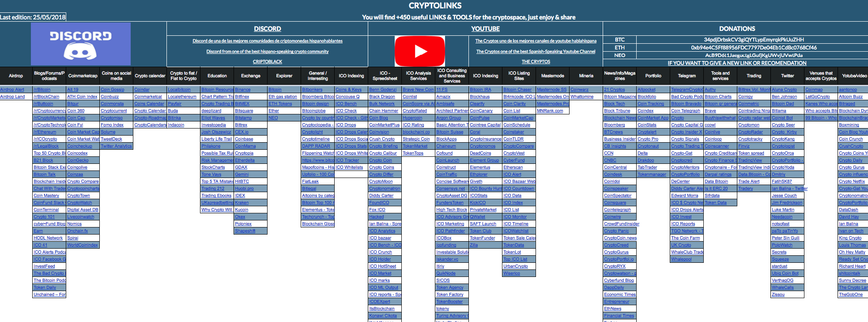Select the CRYPTOLINKS title cell
Image resolution: width=868 pixels, height=322 pixels.
435,6
